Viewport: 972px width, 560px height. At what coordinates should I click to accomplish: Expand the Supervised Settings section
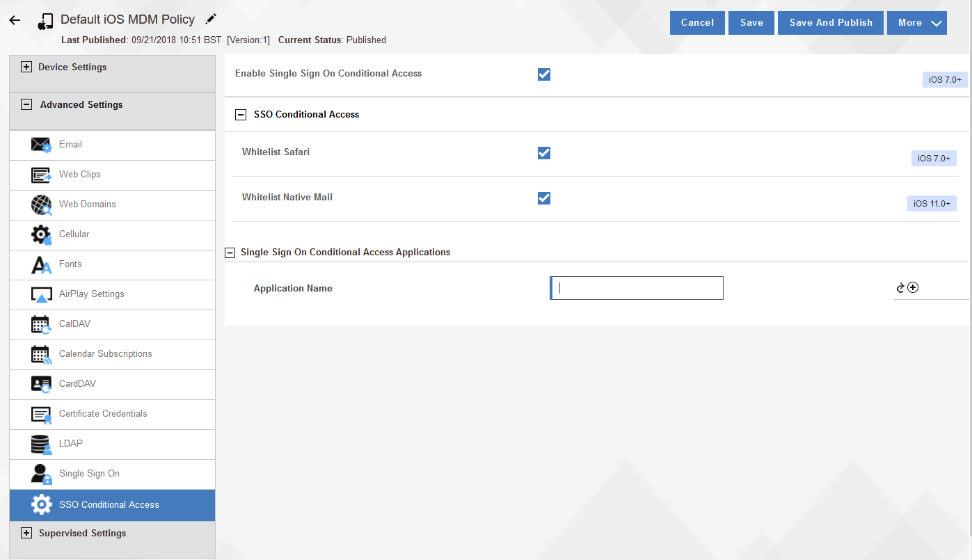coord(26,534)
